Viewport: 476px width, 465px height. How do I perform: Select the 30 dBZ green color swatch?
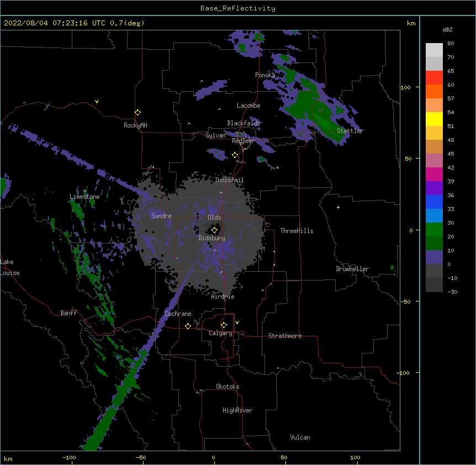[x=434, y=230]
